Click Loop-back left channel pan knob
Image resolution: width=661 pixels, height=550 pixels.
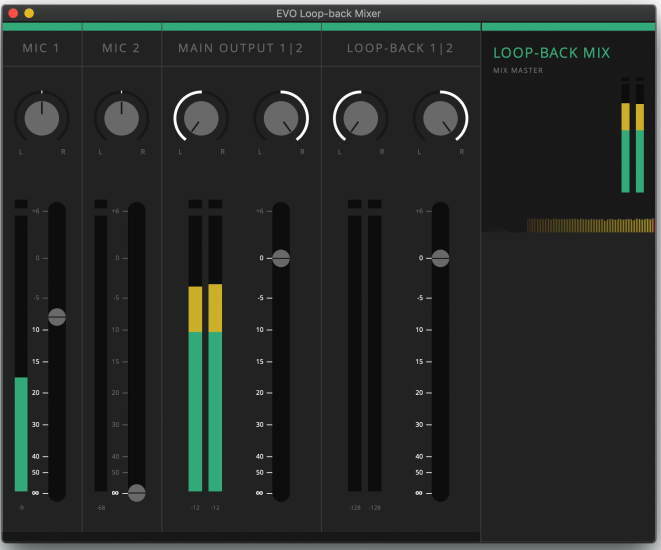coord(360,119)
